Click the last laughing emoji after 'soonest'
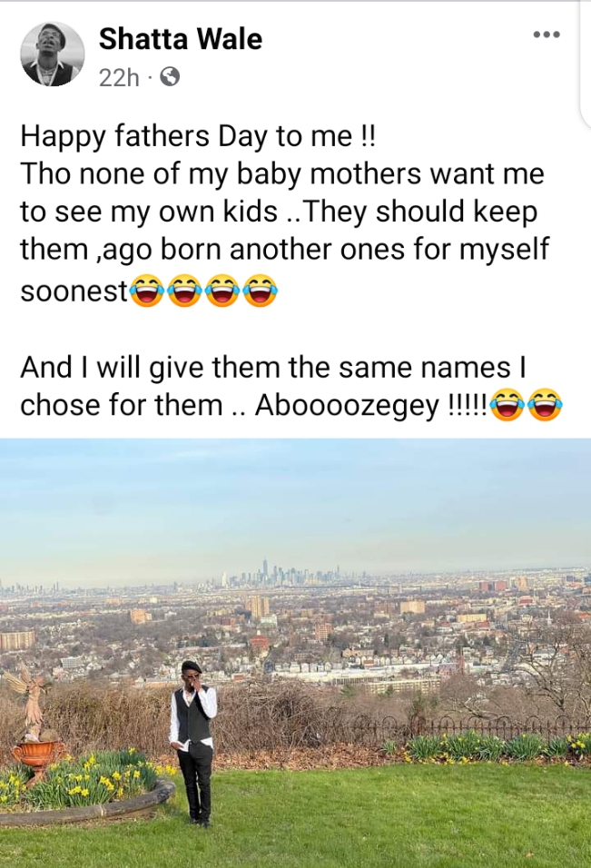This screenshot has height=868, width=591. (261, 290)
